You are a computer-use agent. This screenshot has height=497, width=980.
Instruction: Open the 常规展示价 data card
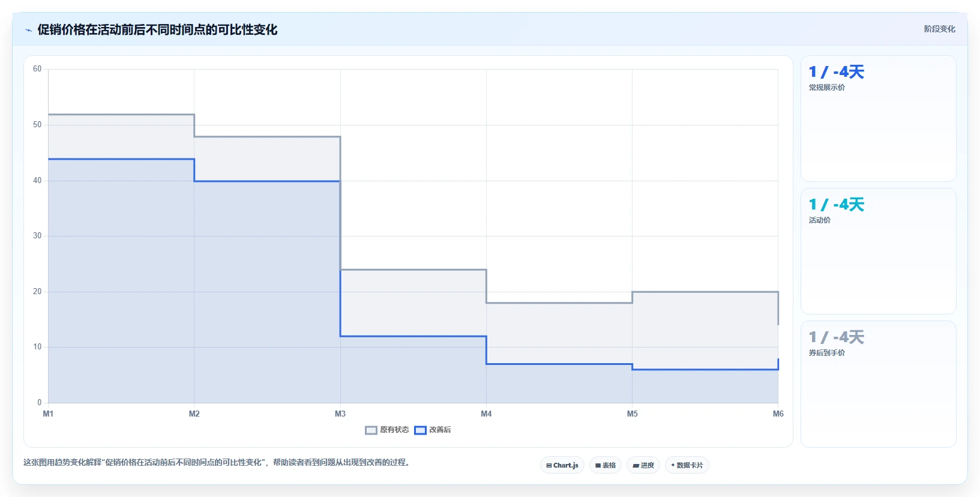(x=879, y=119)
